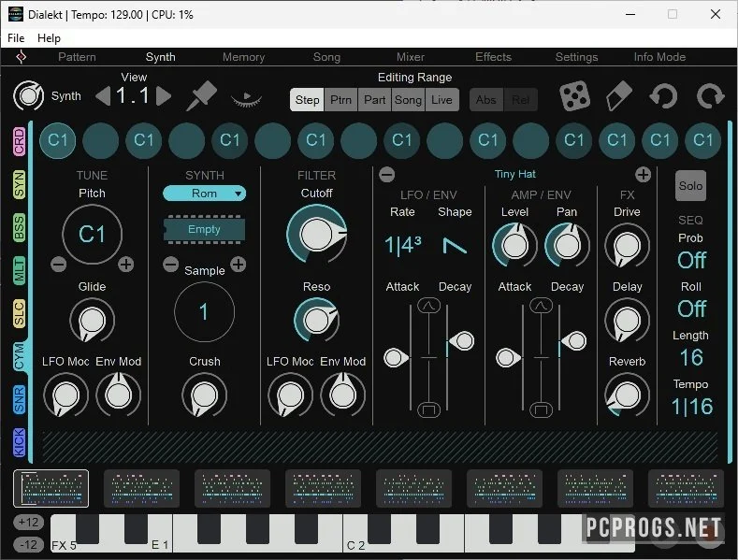This screenshot has height=560, width=738.
Task: Open Tempo 1|16 value selector
Action: coord(691,407)
